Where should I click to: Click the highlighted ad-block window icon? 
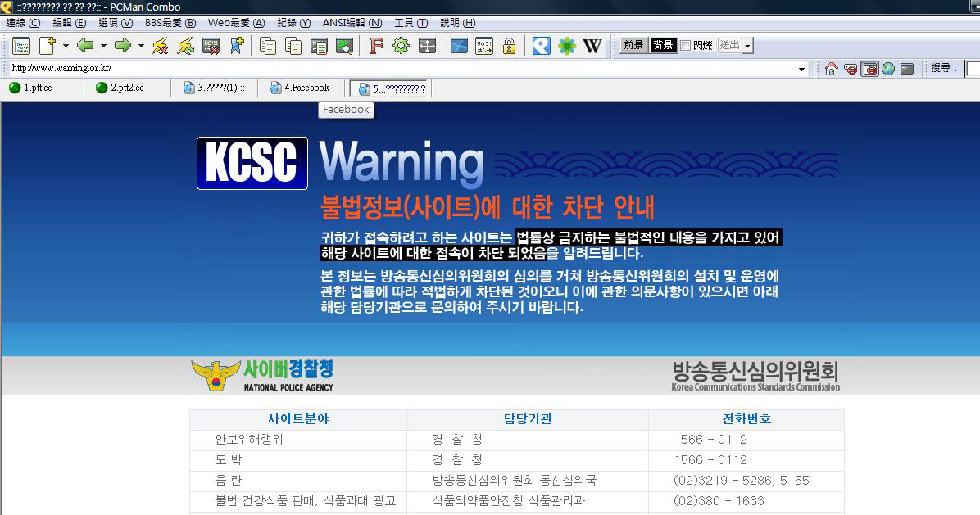tap(870, 69)
